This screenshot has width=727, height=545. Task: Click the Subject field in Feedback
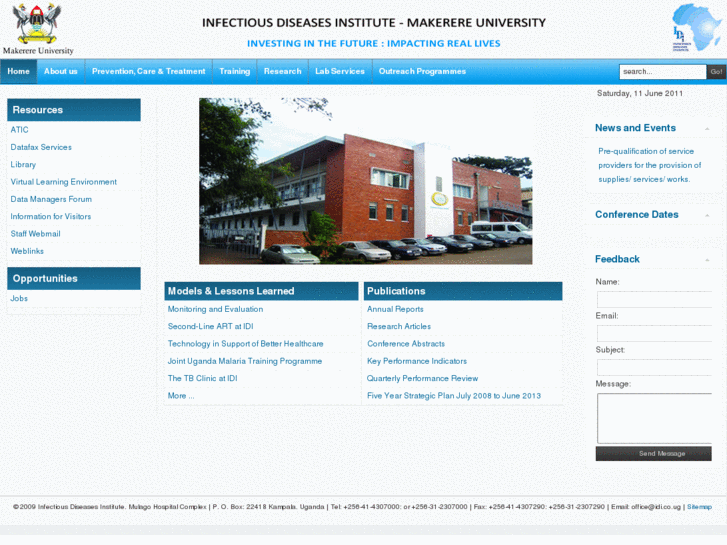pyautogui.click(x=654, y=368)
